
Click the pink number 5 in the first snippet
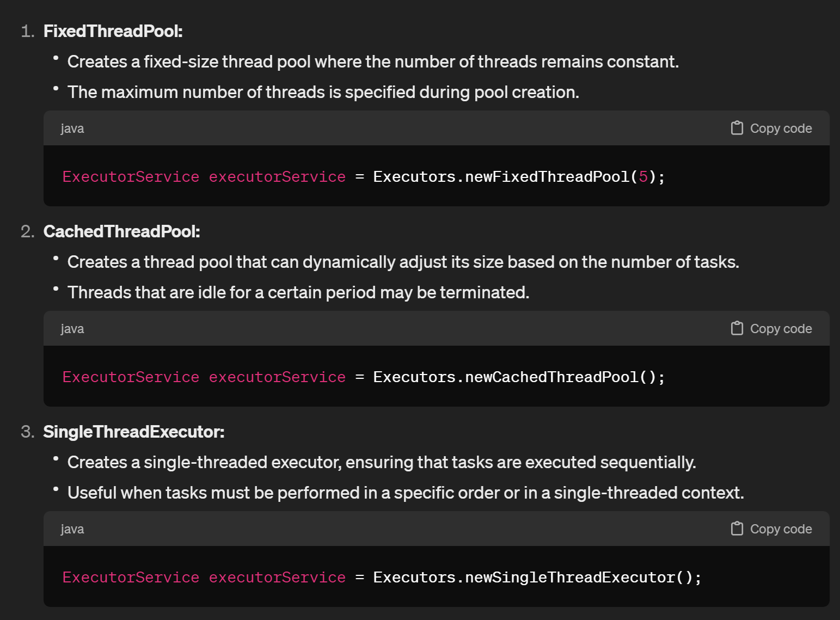pyautogui.click(x=643, y=177)
